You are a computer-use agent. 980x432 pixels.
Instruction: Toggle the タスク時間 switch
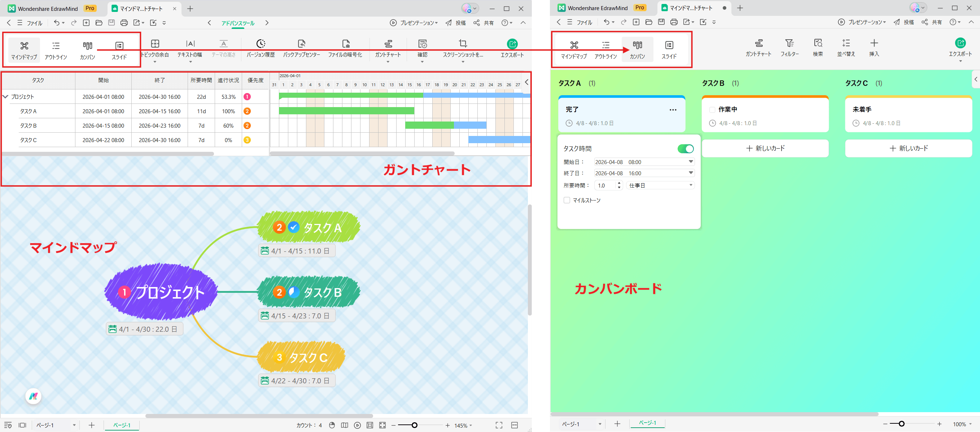tap(685, 149)
